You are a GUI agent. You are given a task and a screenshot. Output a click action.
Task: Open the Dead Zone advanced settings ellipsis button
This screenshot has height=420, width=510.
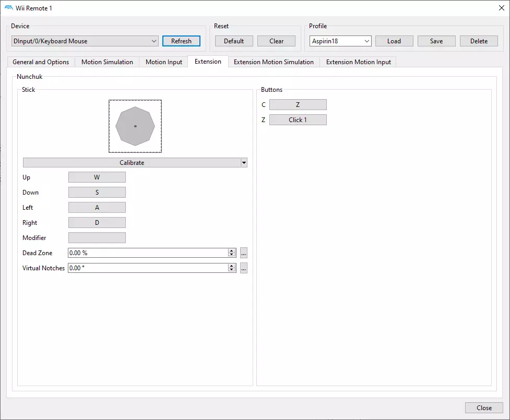(243, 253)
